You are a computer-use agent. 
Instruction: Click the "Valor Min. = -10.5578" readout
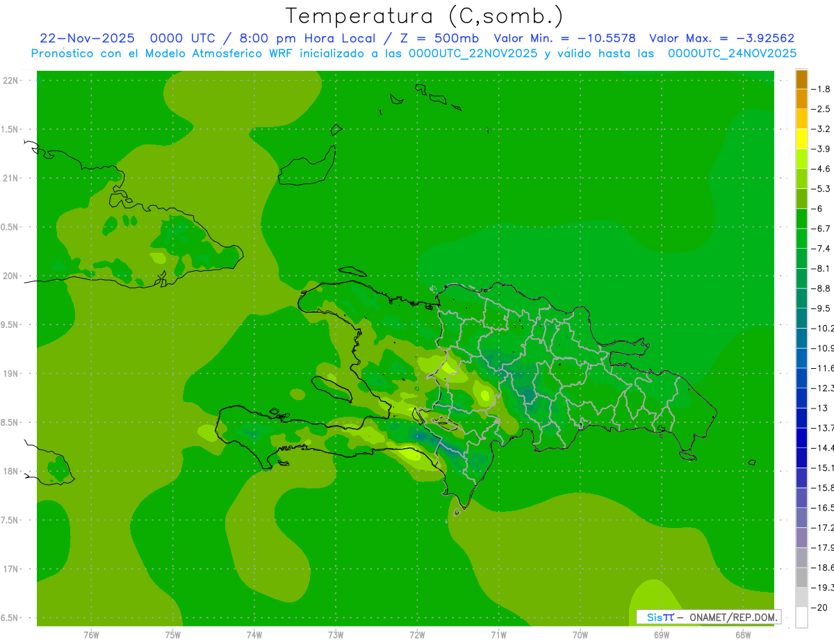tap(564, 38)
